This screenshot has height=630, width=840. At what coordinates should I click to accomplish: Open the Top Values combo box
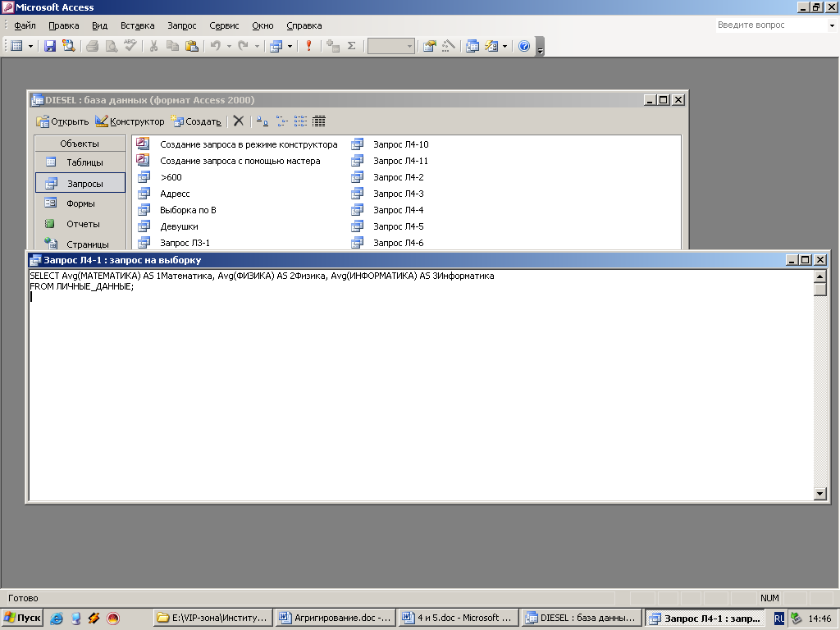(391, 46)
